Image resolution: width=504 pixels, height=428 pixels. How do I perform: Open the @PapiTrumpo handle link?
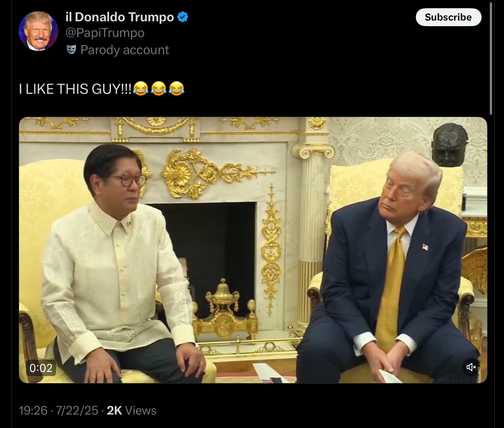click(x=105, y=33)
